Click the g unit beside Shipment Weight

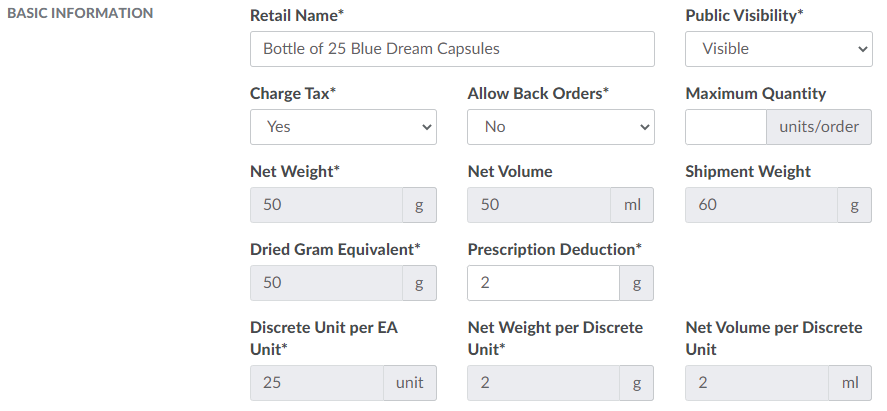(854, 205)
